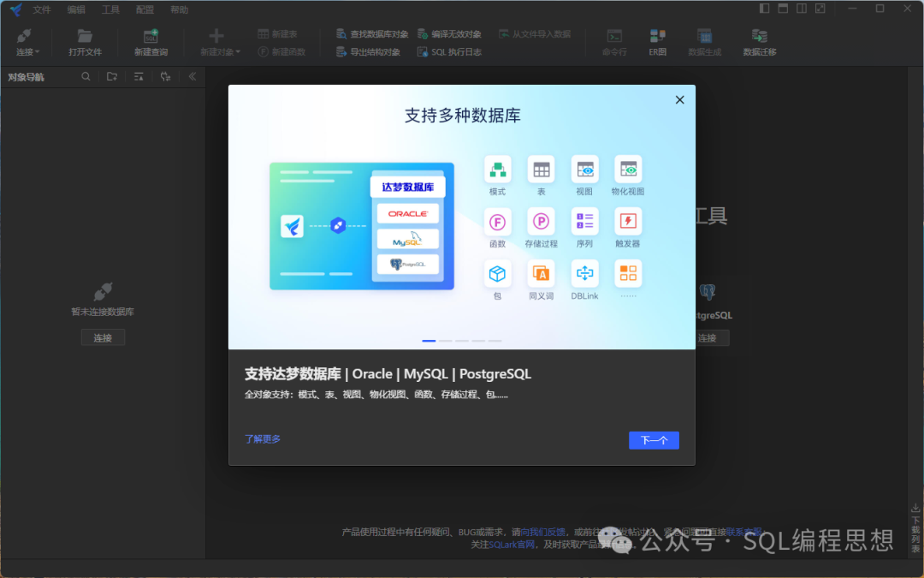This screenshot has height=578, width=924.
Task: Open the 命令行 command line tool
Action: click(614, 41)
